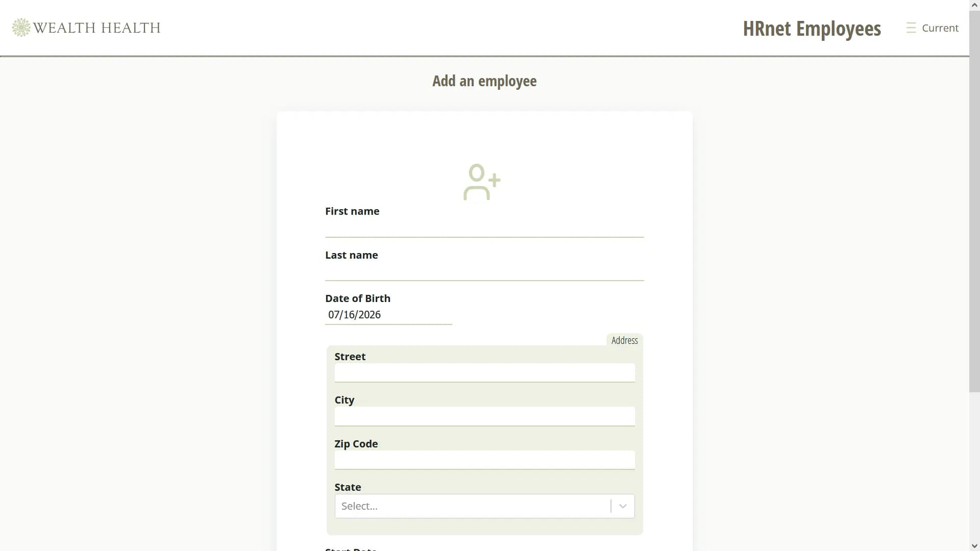980x551 pixels.
Task: Click into the Street input field
Action: click(484, 373)
